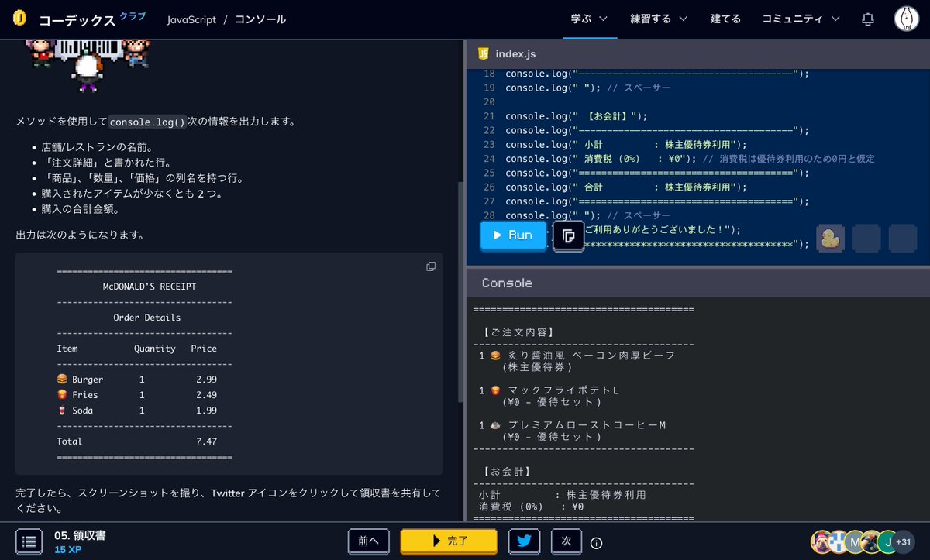The width and height of the screenshot is (930, 560).
Task: Open the user profile avatar
Action: click(x=906, y=19)
